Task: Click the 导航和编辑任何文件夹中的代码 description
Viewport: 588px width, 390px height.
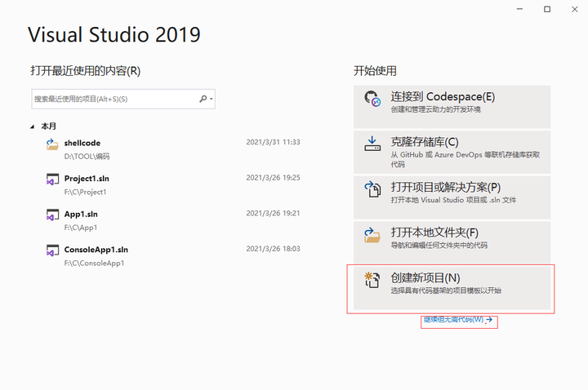Action: point(439,246)
